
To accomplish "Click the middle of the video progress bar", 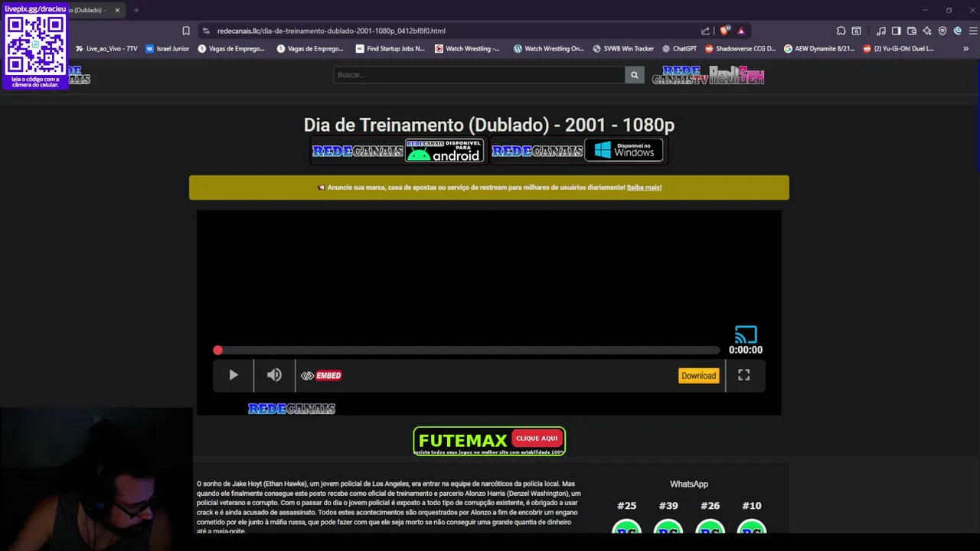I will click(x=467, y=350).
